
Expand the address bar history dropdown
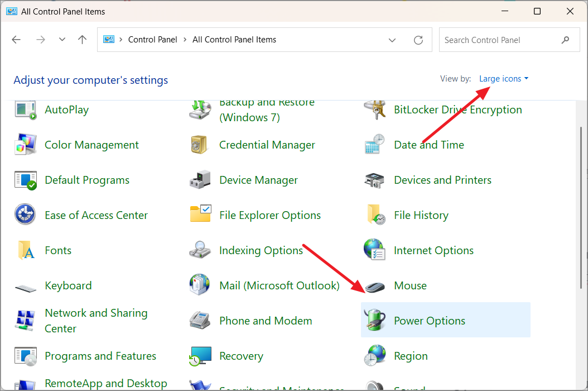(392, 40)
